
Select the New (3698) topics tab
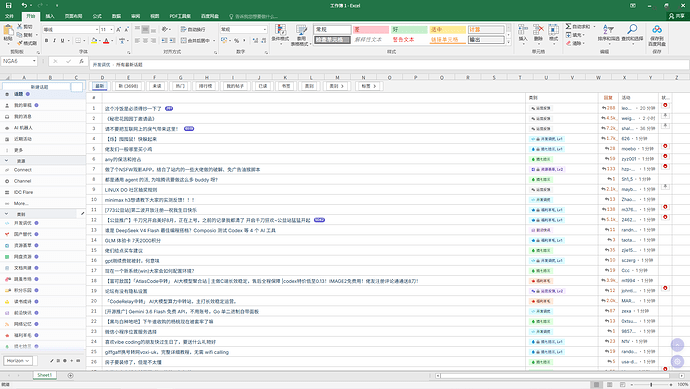tap(128, 86)
